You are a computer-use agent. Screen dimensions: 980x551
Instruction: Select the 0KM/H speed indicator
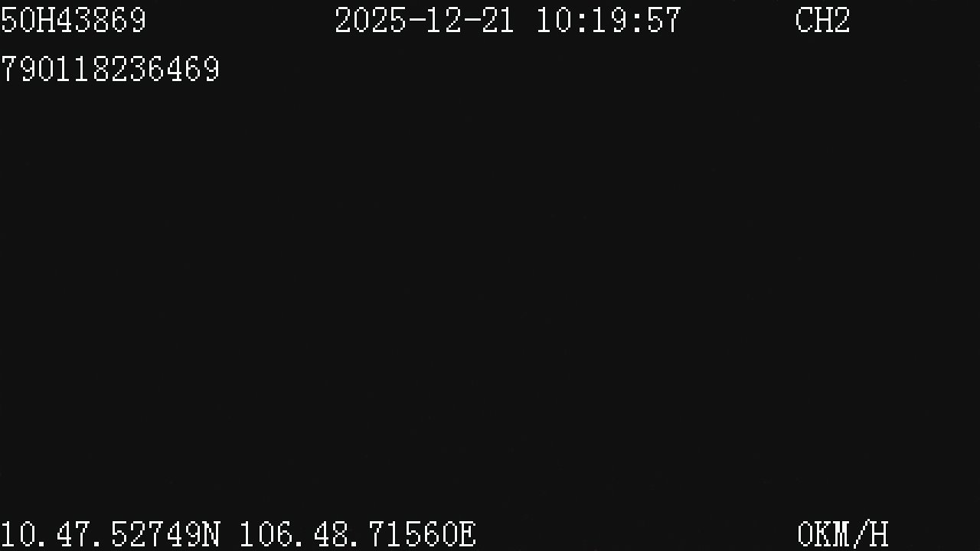(843, 534)
